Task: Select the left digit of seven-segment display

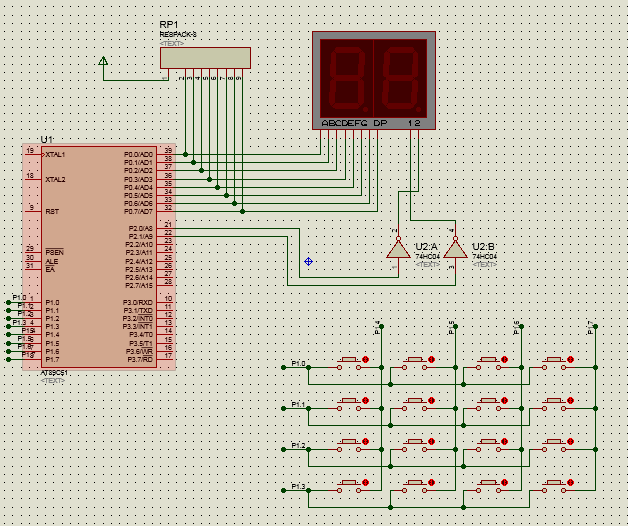Action: pos(347,79)
